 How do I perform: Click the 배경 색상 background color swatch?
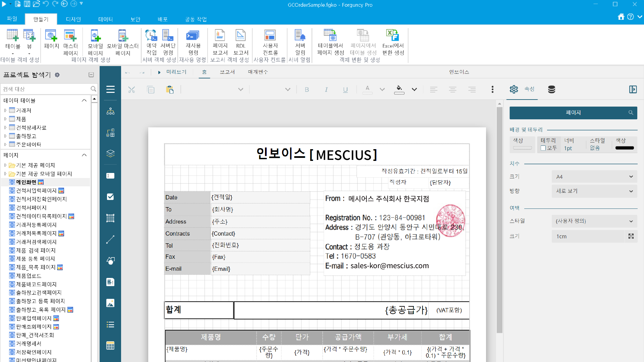tap(523, 148)
